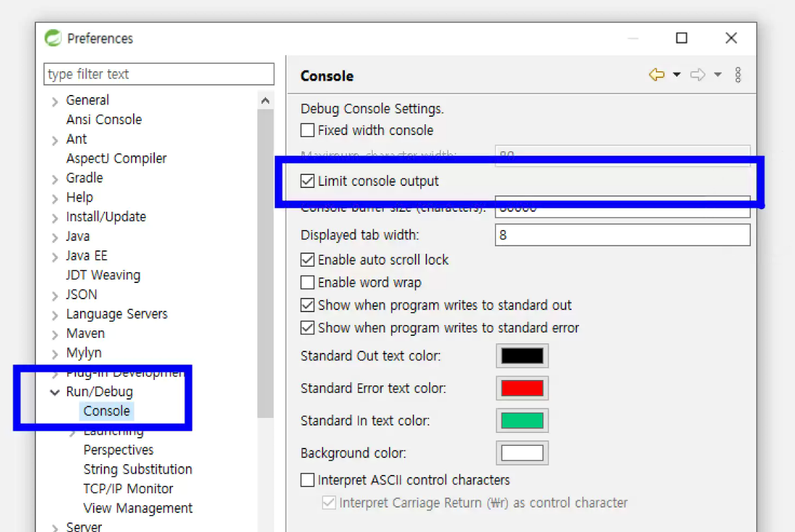Toggle Limit console output checkbox
This screenshot has width=795, height=532.
308,181
